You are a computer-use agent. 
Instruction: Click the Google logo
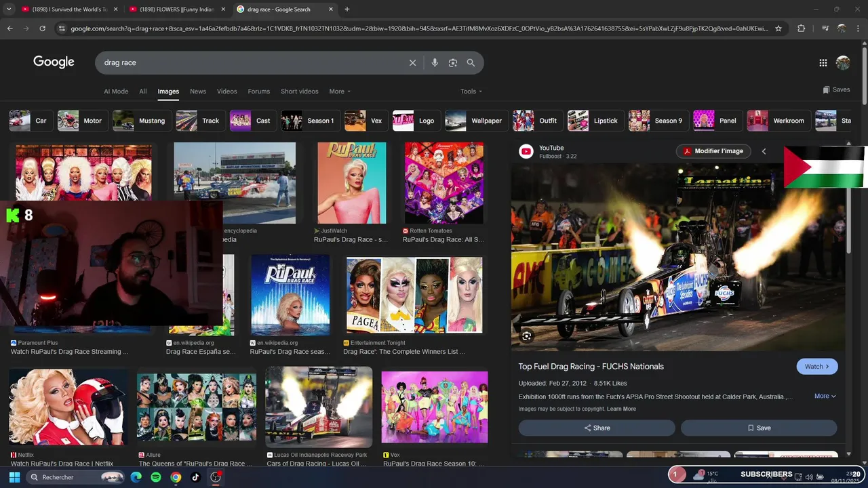(x=54, y=62)
